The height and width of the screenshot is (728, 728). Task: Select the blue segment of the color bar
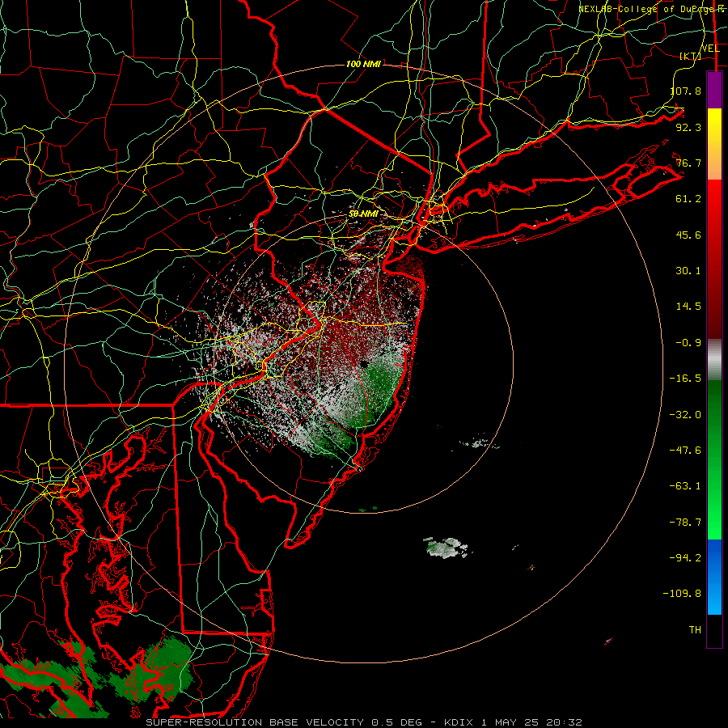point(714,577)
